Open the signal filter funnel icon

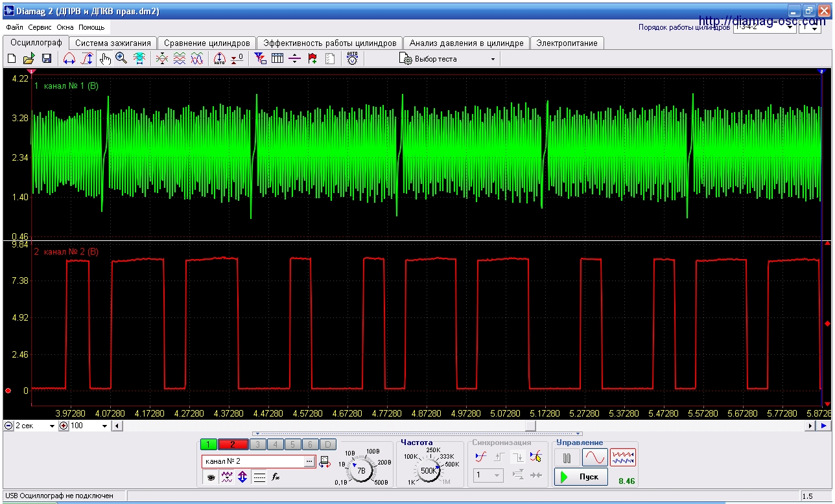(260, 59)
